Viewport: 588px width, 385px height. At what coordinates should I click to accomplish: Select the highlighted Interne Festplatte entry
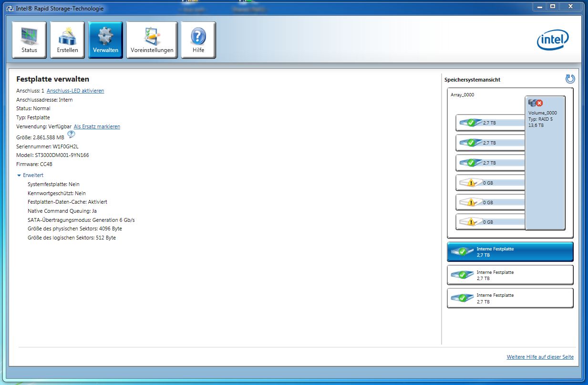(x=510, y=252)
